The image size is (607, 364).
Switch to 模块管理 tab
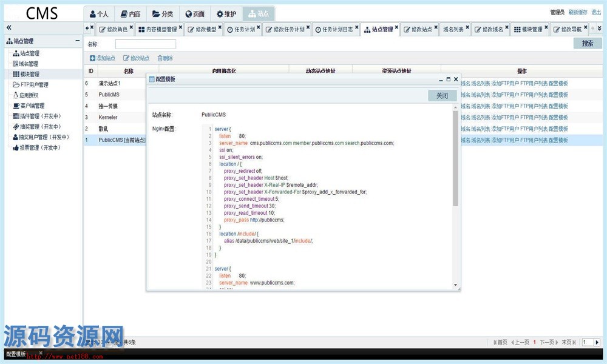coord(529,29)
